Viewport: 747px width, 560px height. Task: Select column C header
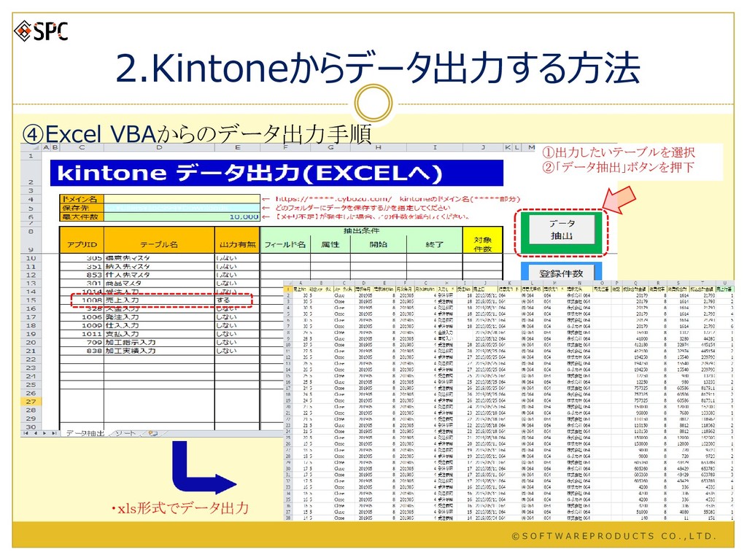pyautogui.click(x=82, y=147)
